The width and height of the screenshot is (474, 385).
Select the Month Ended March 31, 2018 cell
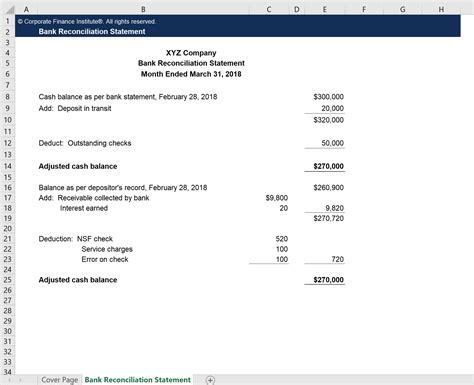coord(191,74)
